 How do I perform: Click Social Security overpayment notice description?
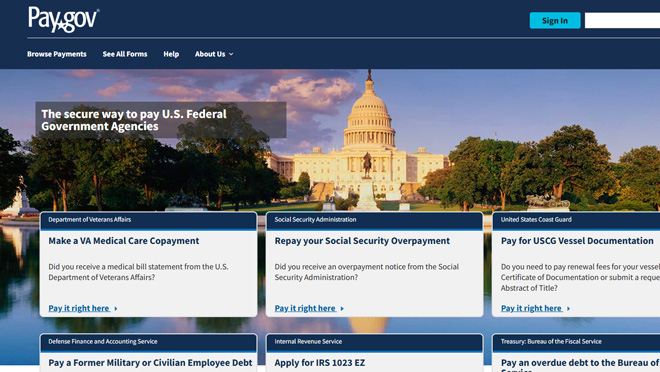(x=367, y=272)
